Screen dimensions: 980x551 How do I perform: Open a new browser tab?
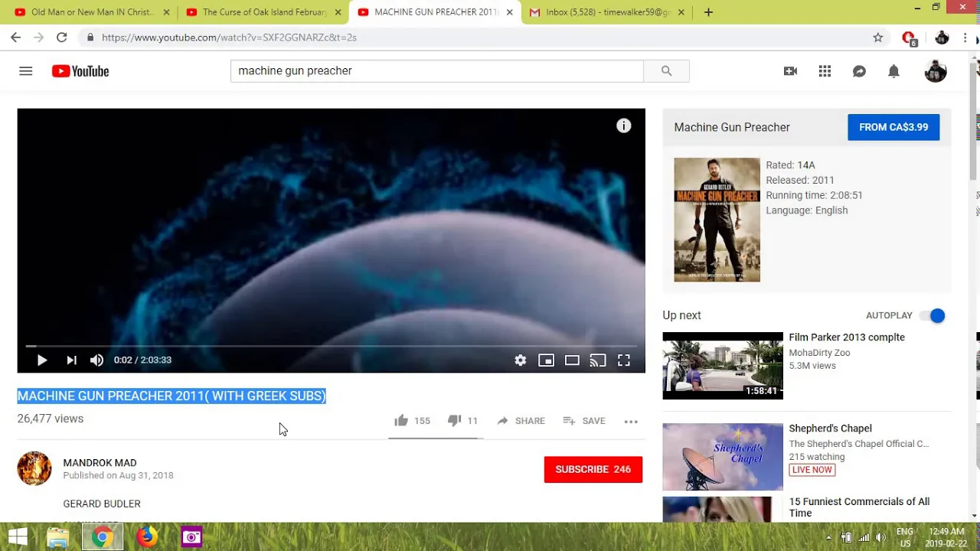708,12
